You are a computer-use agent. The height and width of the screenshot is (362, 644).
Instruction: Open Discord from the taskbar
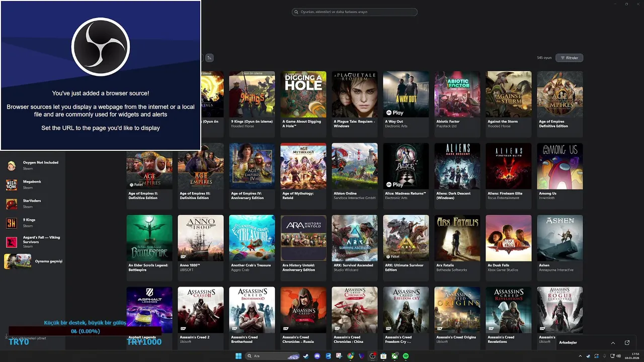tap(317, 356)
